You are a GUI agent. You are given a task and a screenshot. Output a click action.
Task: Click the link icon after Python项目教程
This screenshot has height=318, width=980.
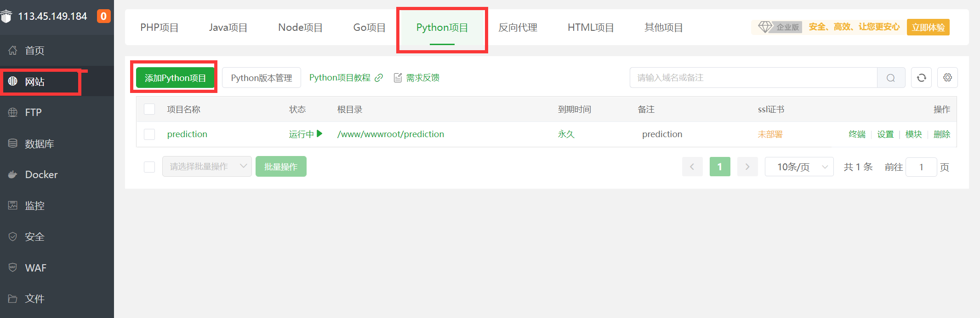(379, 78)
